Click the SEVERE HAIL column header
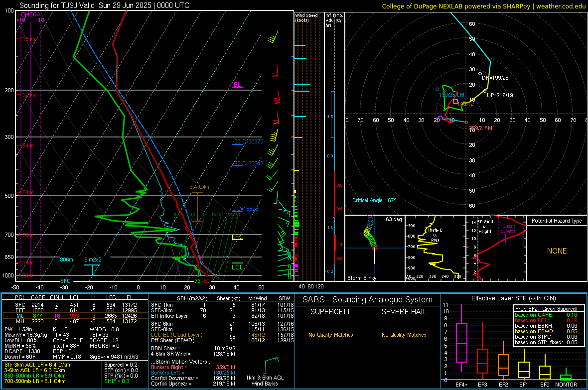The width and height of the screenshot is (588, 390). click(x=404, y=312)
